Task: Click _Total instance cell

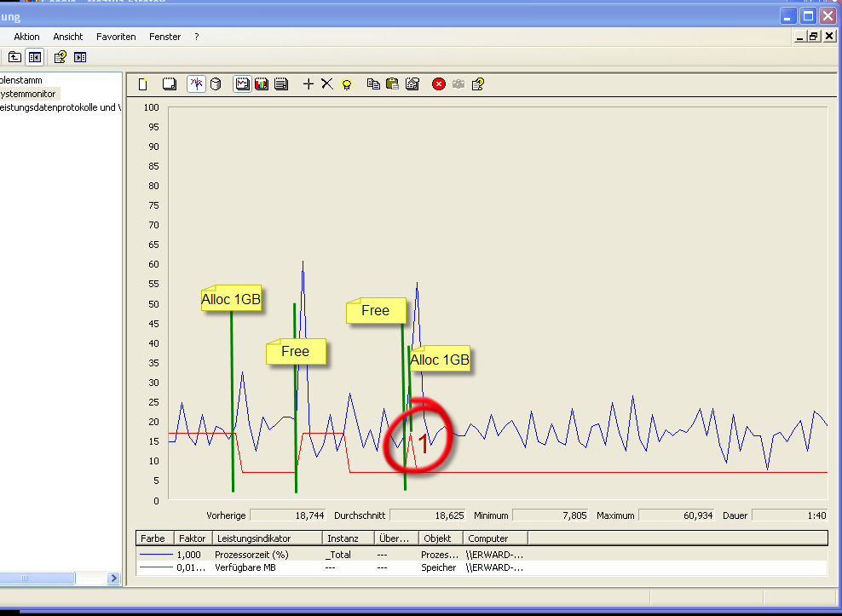Action: (338, 555)
